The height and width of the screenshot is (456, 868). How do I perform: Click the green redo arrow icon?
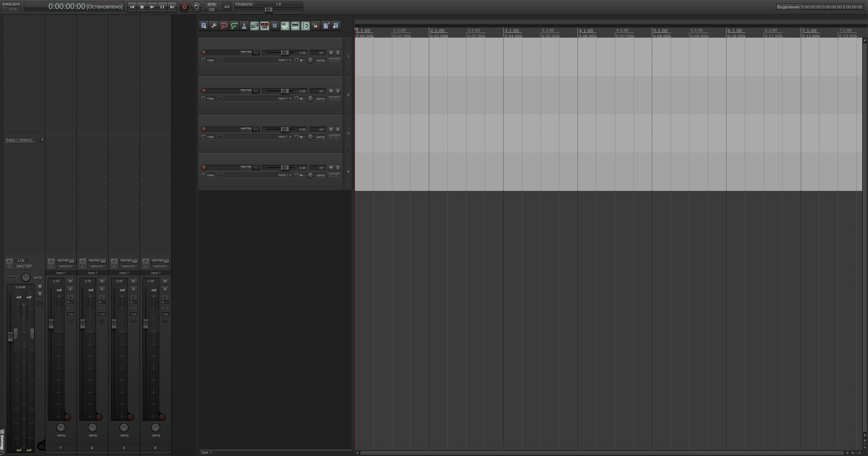234,26
